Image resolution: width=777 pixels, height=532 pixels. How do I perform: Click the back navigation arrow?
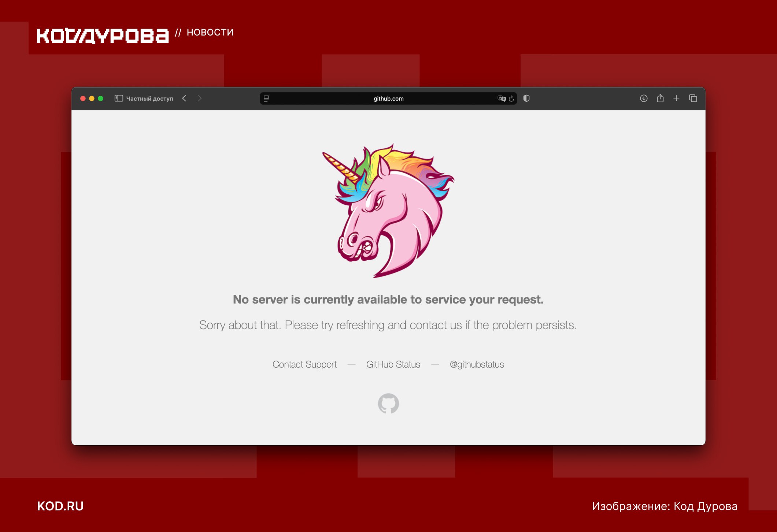(x=184, y=98)
